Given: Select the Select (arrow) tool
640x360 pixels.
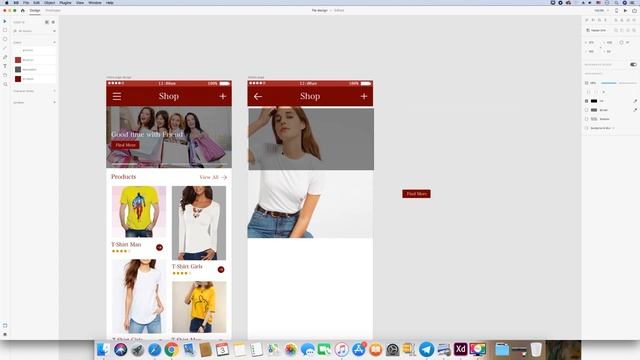Looking at the screenshot, I should click(5, 21).
